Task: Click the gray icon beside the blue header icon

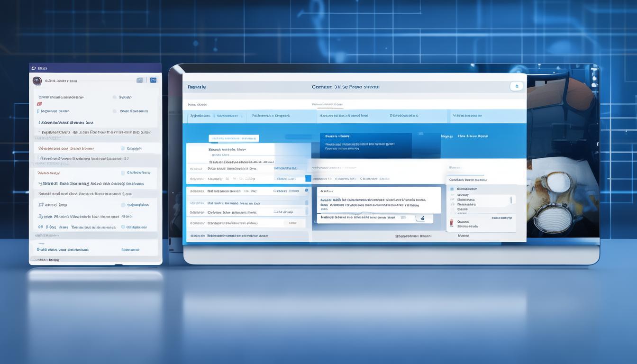Action: click(140, 80)
